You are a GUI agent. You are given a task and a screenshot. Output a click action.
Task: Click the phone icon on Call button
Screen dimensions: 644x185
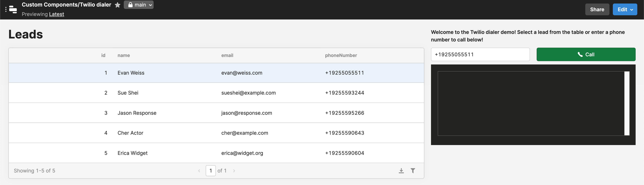click(x=580, y=54)
